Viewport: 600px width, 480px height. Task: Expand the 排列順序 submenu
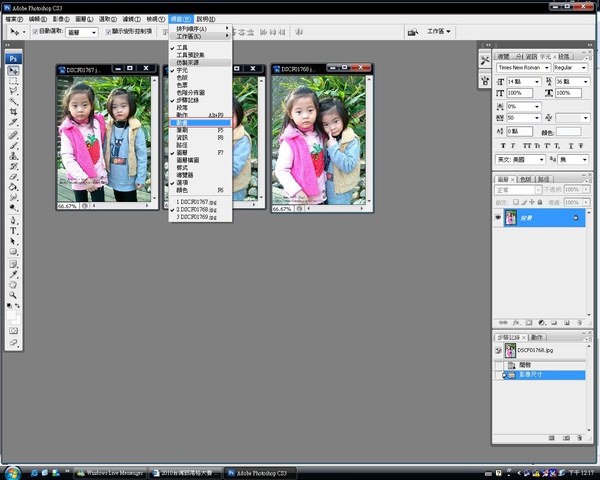(201, 29)
